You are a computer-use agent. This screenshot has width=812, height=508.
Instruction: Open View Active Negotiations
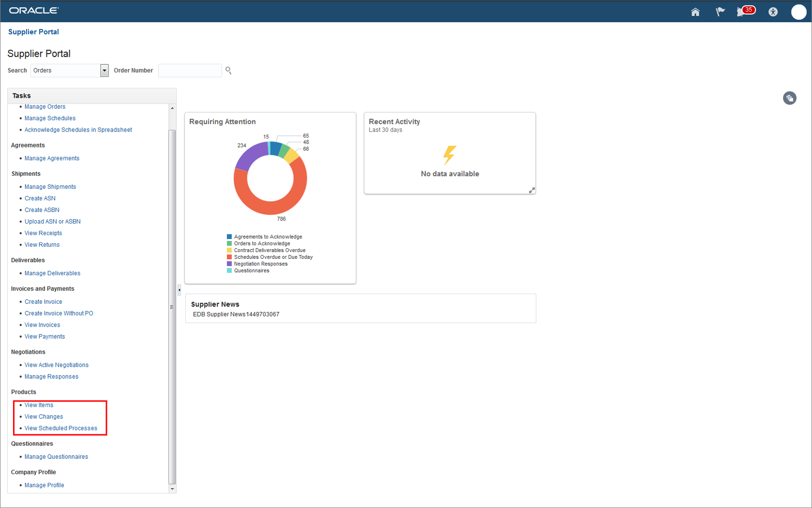tap(56, 365)
